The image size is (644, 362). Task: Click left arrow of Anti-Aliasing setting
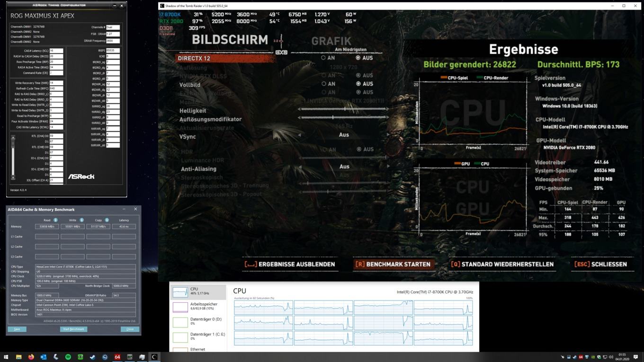click(x=299, y=167)
